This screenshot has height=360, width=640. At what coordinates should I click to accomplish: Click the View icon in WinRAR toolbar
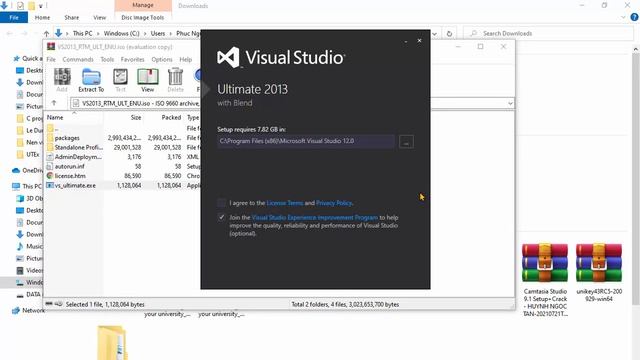[x=148, y=80]
